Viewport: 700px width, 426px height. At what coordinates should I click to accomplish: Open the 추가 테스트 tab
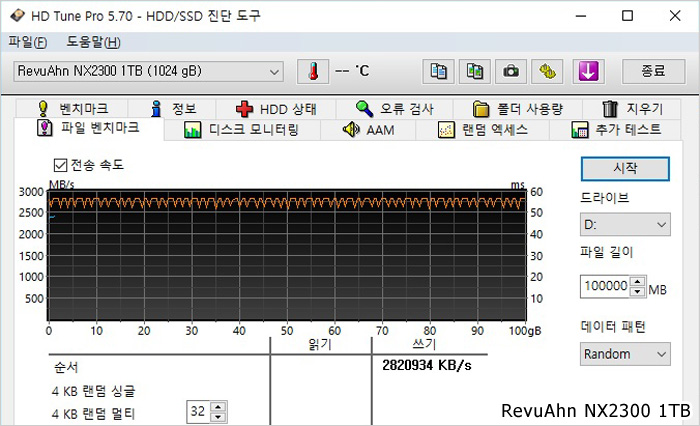point(616,130)
